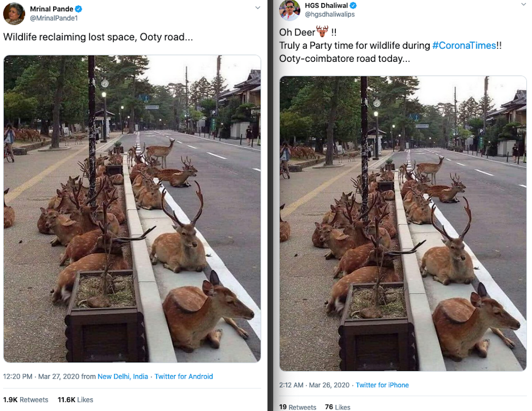
Task: Expand Mrinal Pande tweet options chevron
Action: (x=257, y=8)
